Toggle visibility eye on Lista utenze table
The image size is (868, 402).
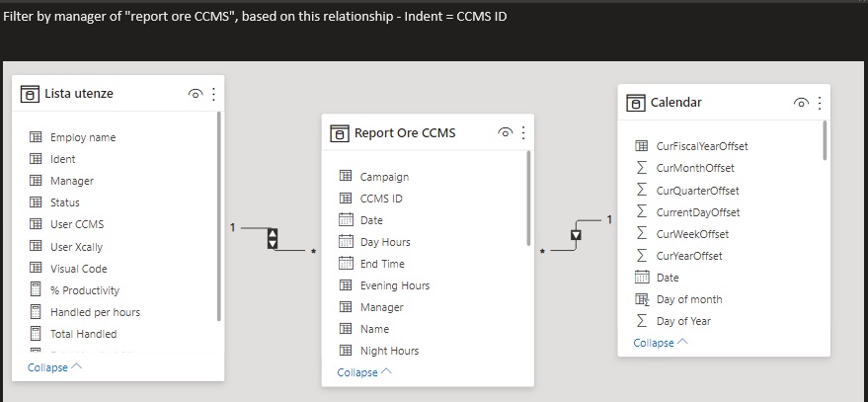[195, 94]
